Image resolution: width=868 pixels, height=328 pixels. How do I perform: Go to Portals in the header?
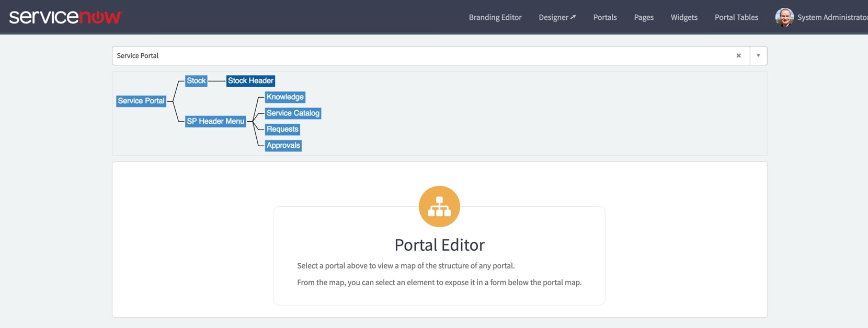coord(605,17)
